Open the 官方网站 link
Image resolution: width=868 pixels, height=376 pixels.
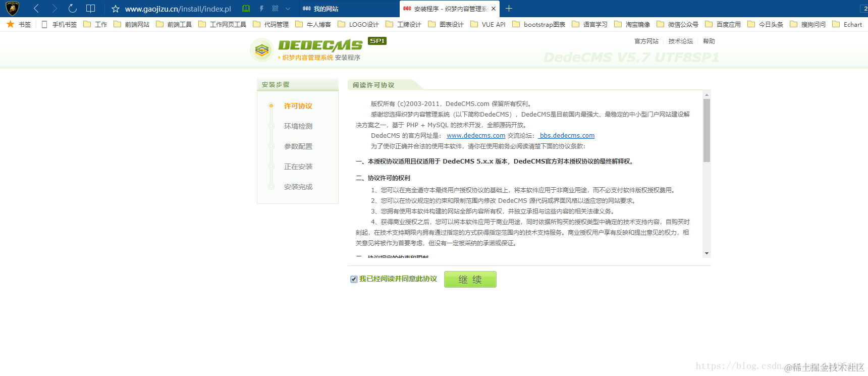[x=646, y=41]
